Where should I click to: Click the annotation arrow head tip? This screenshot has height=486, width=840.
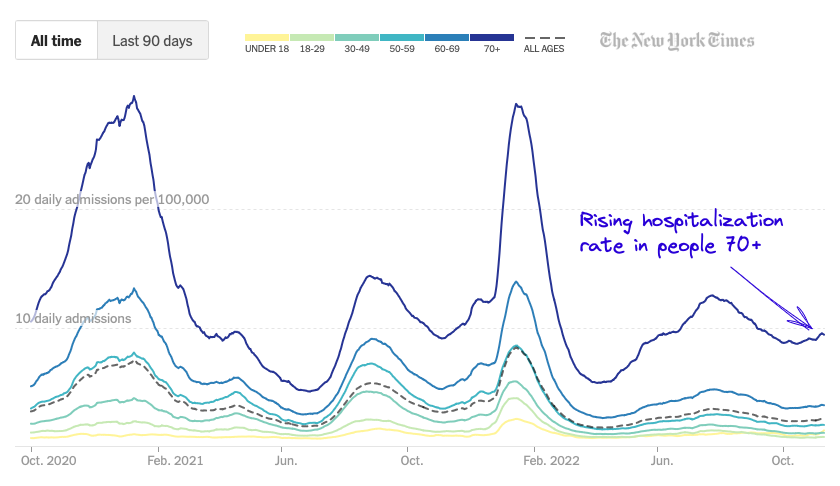pyautogui.click(x=813, y=326)
